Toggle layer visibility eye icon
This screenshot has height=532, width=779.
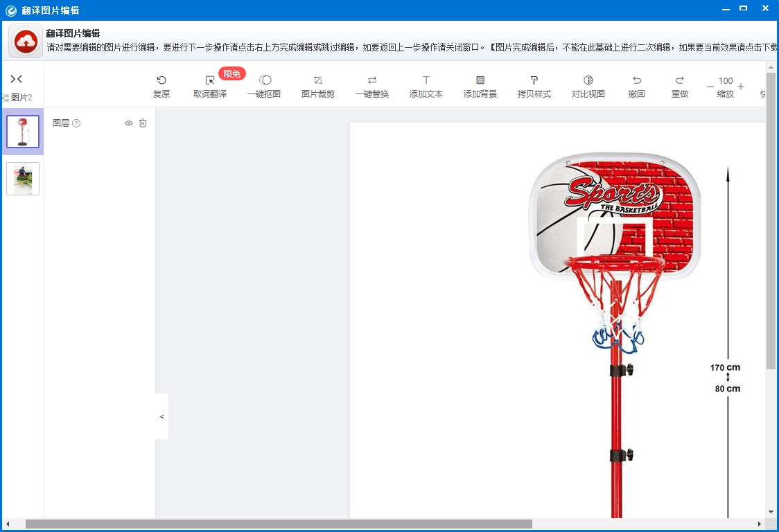[129, 123]
